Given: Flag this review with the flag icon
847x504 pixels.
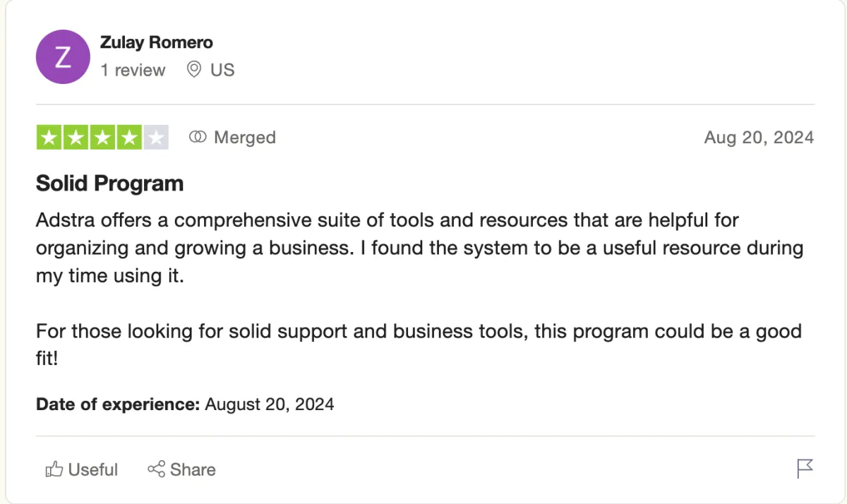Looking at the screenshot, I should 805,469.
